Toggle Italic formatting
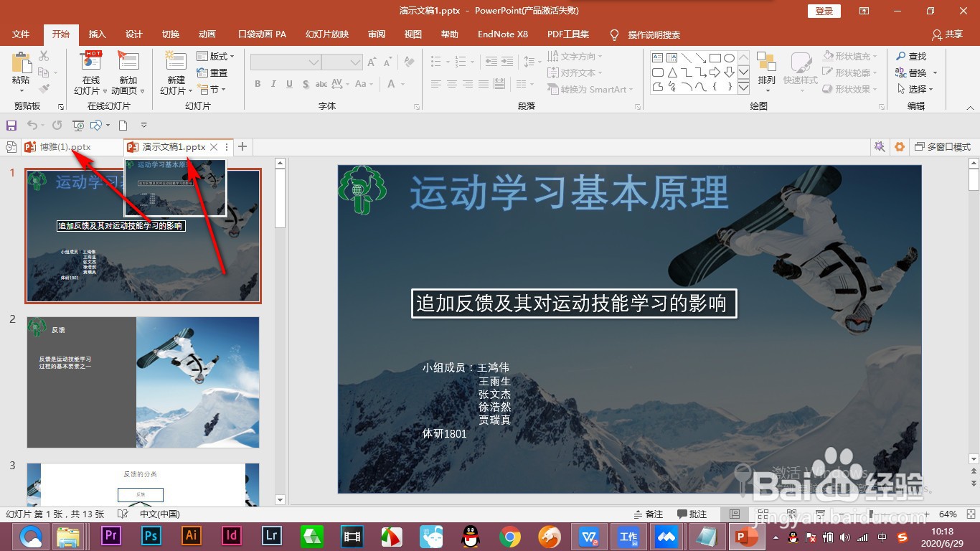980x551 pixels. coord(273,84)
